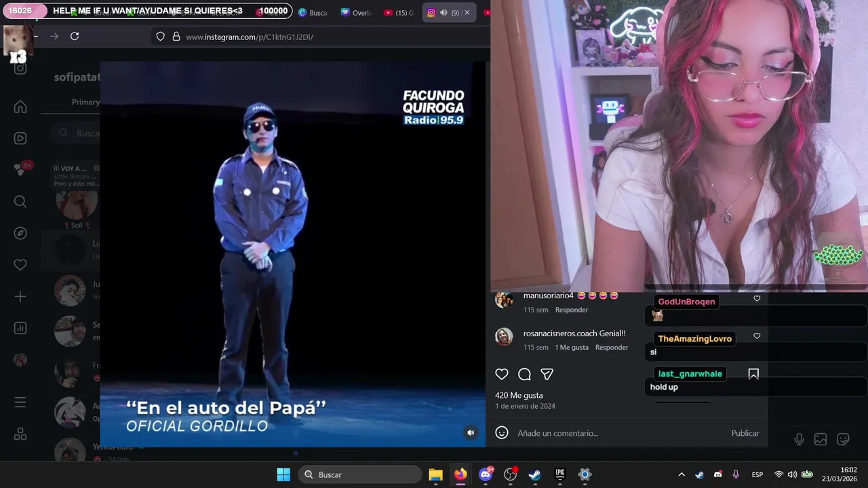Open rosanacisneros.coach profile link
The image size is (868, 488).
(560, 333)
